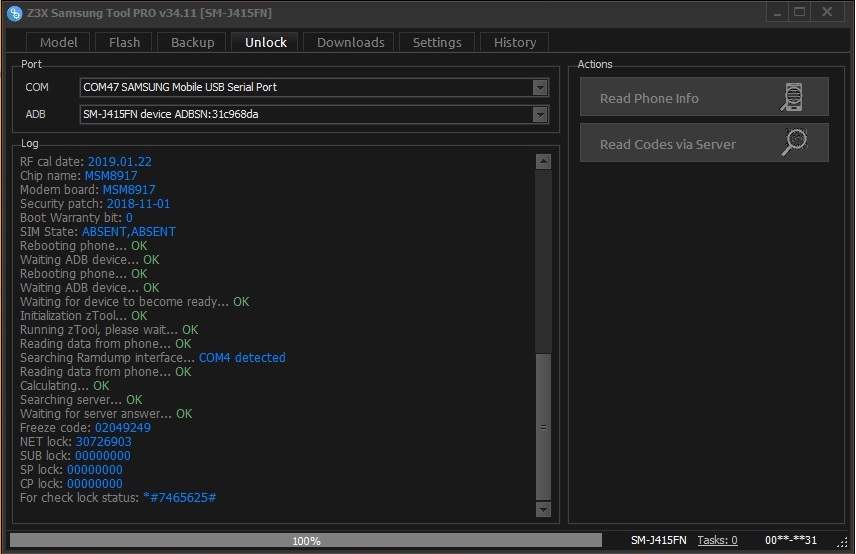Close the Z3X Samsung Tool window

coord(827,13)
